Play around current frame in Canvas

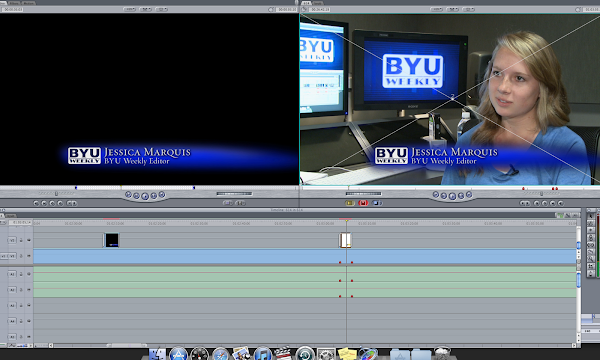click(461, 196)
